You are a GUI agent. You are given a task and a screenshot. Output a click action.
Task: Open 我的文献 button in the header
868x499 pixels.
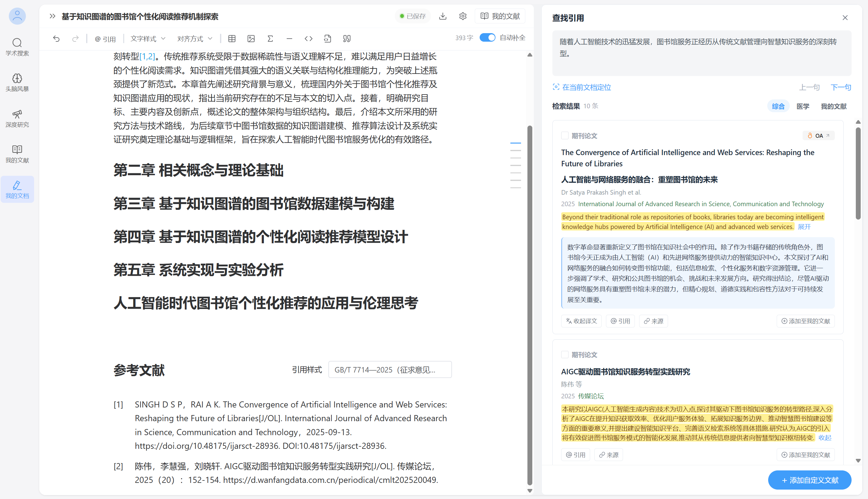coord(500,16)
